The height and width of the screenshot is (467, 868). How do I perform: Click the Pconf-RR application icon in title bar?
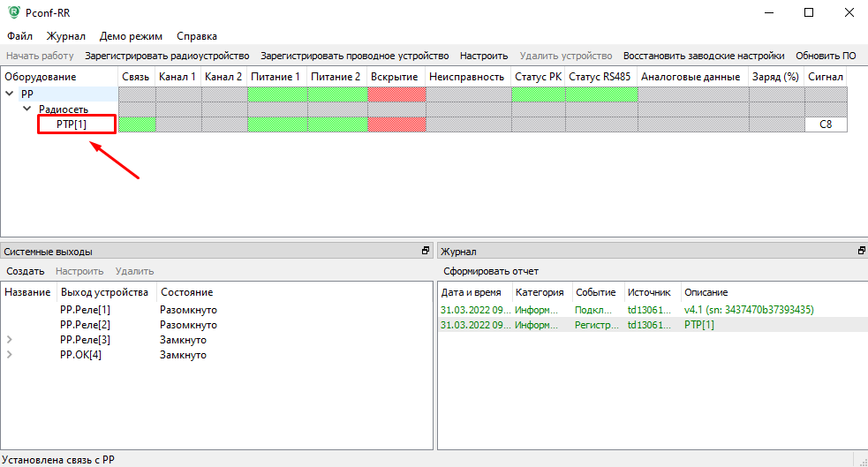11,13
